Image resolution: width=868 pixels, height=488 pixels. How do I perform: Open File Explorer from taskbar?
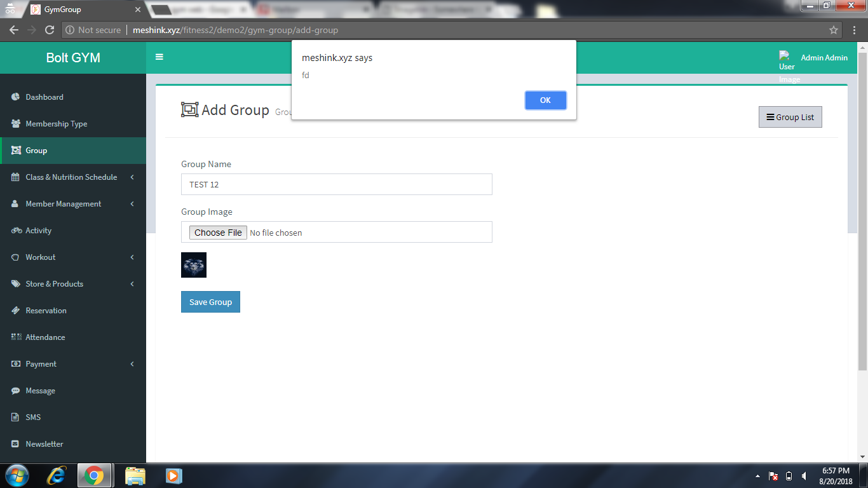click(135, 475)
